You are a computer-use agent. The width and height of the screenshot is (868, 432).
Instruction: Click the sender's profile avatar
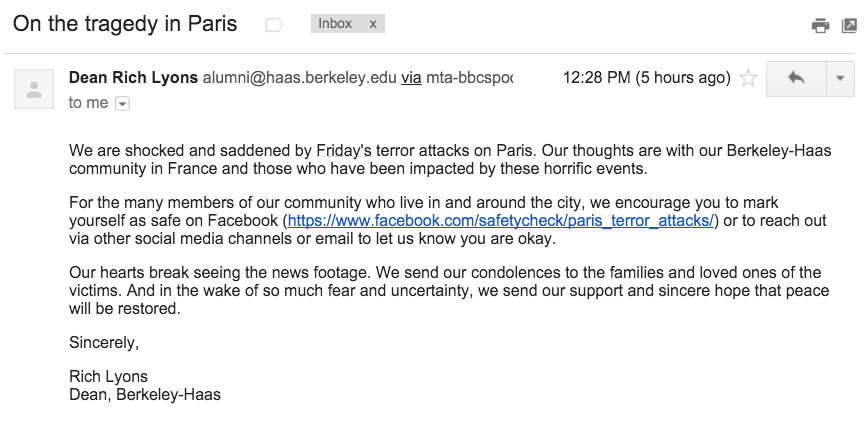coord(34,90)
